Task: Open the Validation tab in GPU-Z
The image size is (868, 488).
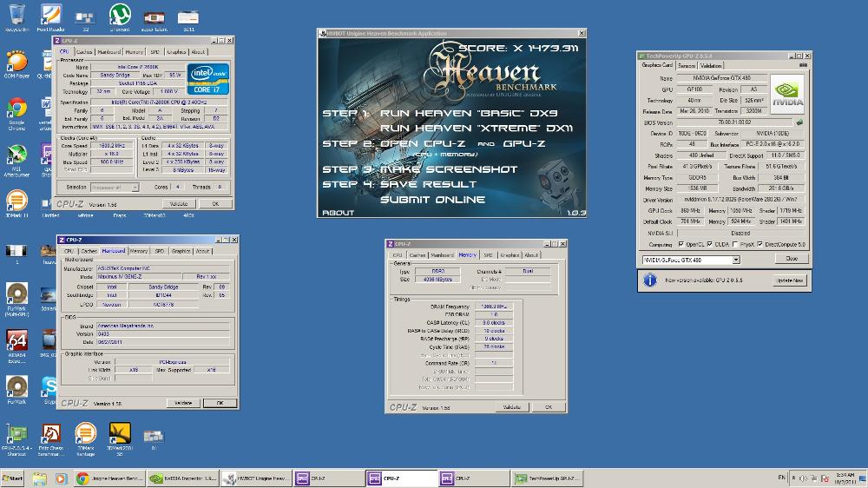Action: click(x=711, y=65)
